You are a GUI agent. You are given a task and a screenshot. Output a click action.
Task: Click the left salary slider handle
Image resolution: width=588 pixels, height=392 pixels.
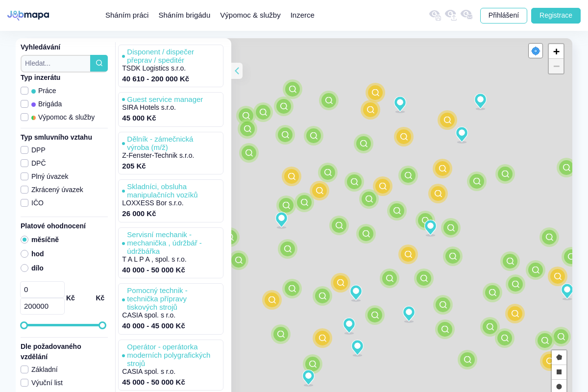[x=24, y=325]
